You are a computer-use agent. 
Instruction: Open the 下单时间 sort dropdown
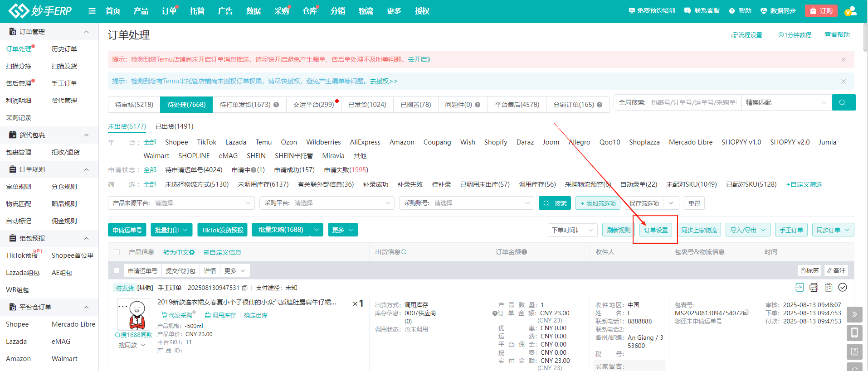click(x=573, y=230)
